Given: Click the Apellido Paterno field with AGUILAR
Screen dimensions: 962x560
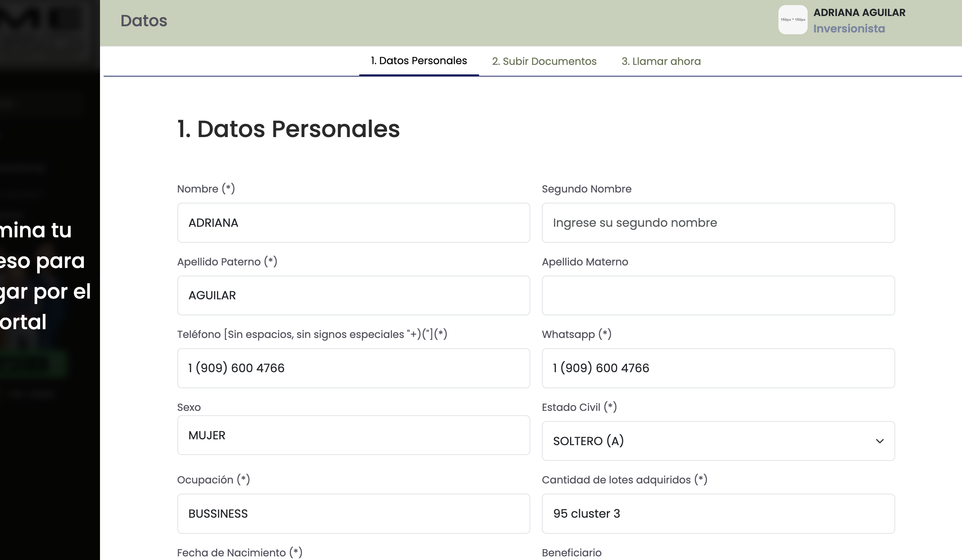Looking at the screenshot, I should click(353, 296).
